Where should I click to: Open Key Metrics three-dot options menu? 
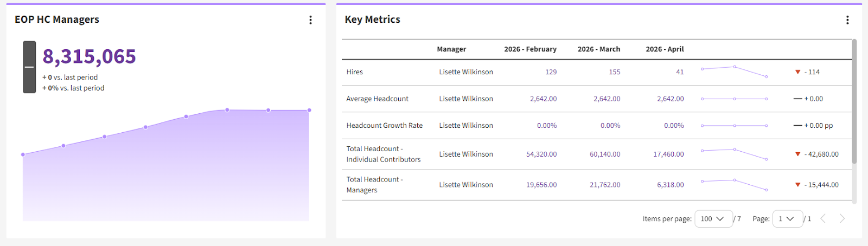coord(847,20)
